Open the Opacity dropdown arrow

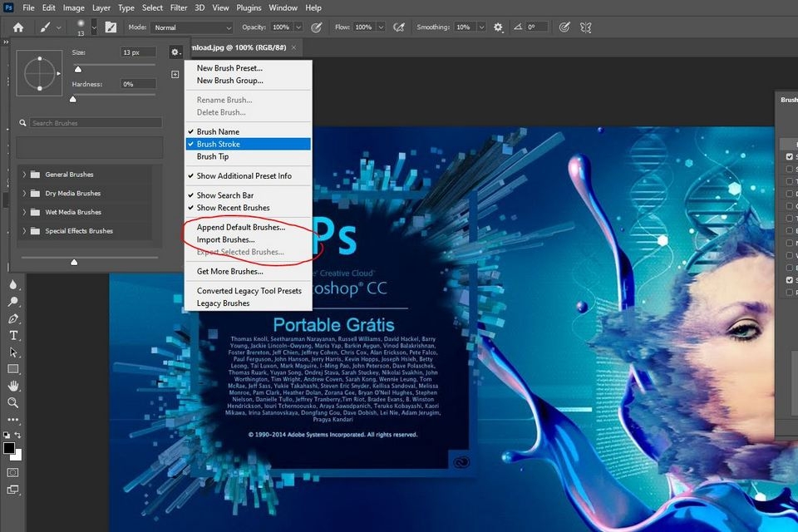(x=298, y=27)
